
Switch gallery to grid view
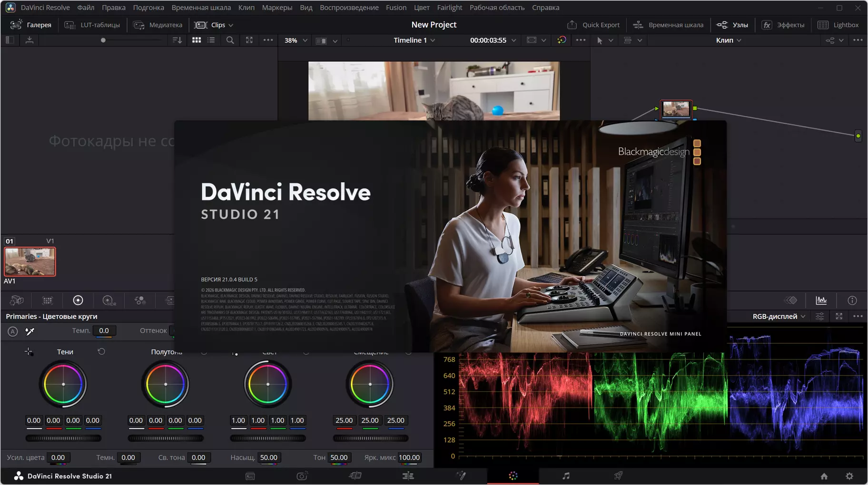(x=197, y=40)
